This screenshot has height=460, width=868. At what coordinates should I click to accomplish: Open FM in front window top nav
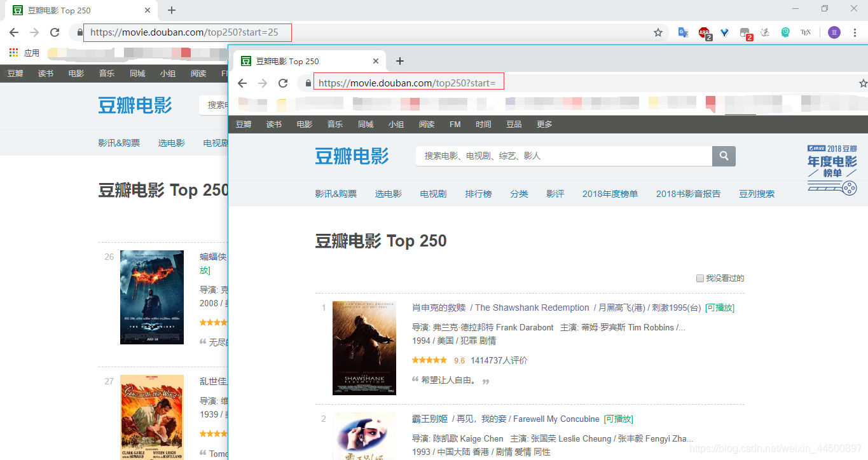point(455,125)
